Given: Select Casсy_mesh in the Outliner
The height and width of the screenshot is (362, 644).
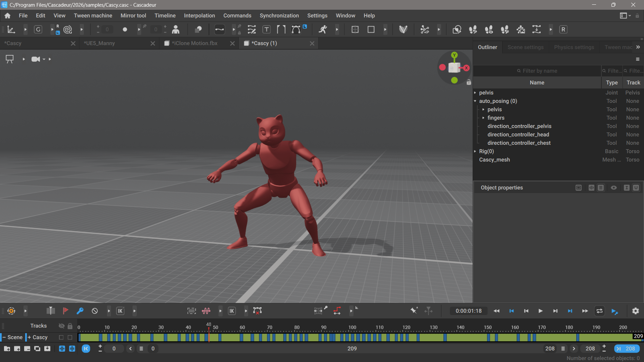Looking at the screenshot, I should pyautogui.click(x=494, y=160).
